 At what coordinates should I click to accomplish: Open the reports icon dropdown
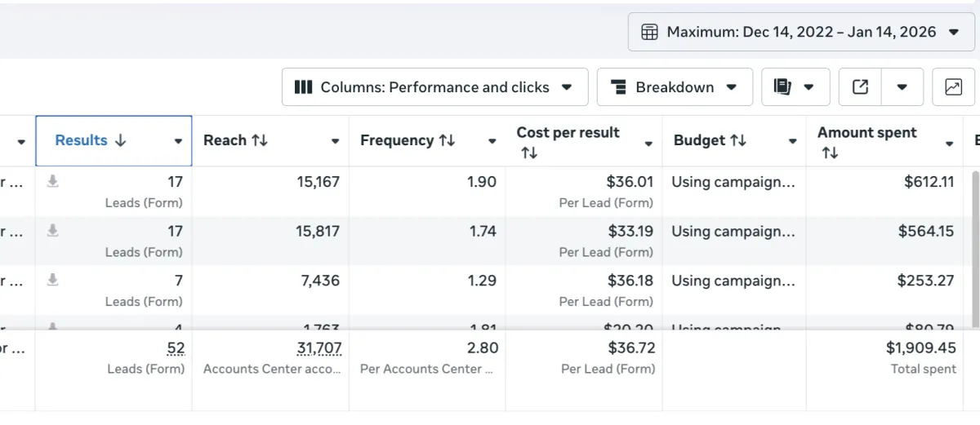click(x=795, y=87)
